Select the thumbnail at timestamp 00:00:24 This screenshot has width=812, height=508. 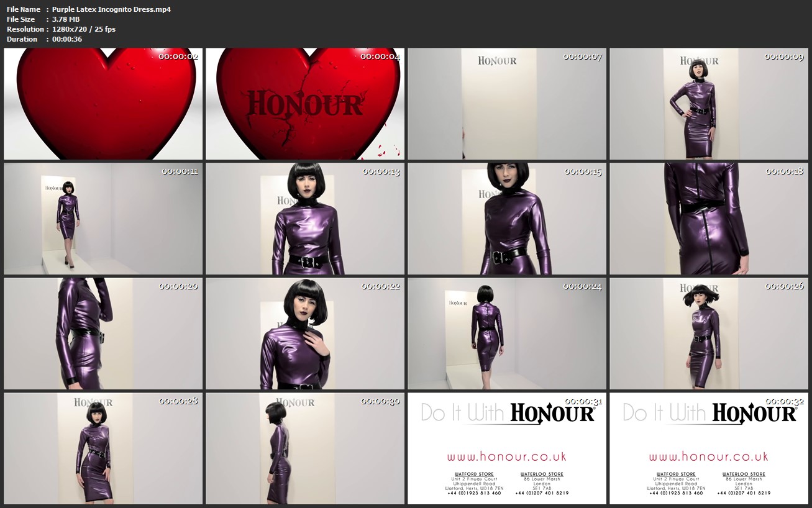point(507,333)
